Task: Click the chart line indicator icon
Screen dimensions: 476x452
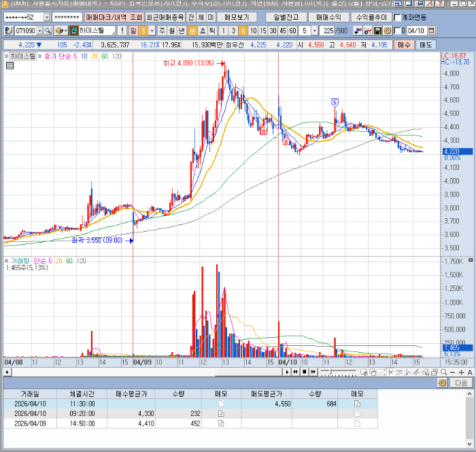Action: click(x=368, y=31)
